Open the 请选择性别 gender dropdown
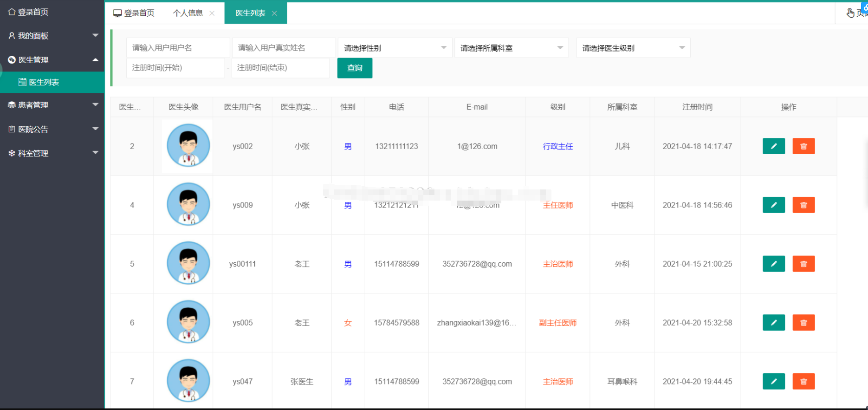Image resolution: width=868 pixels, height=410 pixels. (x=395, y=48)
